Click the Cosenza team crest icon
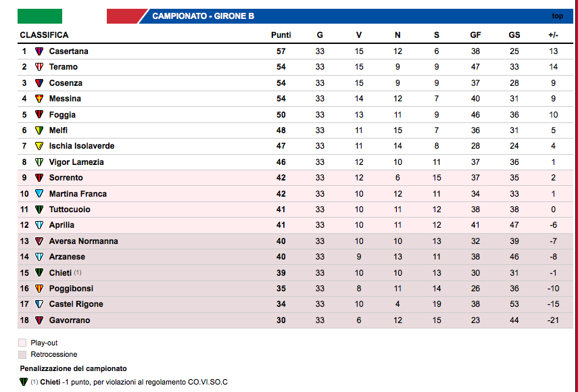 pyautogui.click(x=39, y=83)
